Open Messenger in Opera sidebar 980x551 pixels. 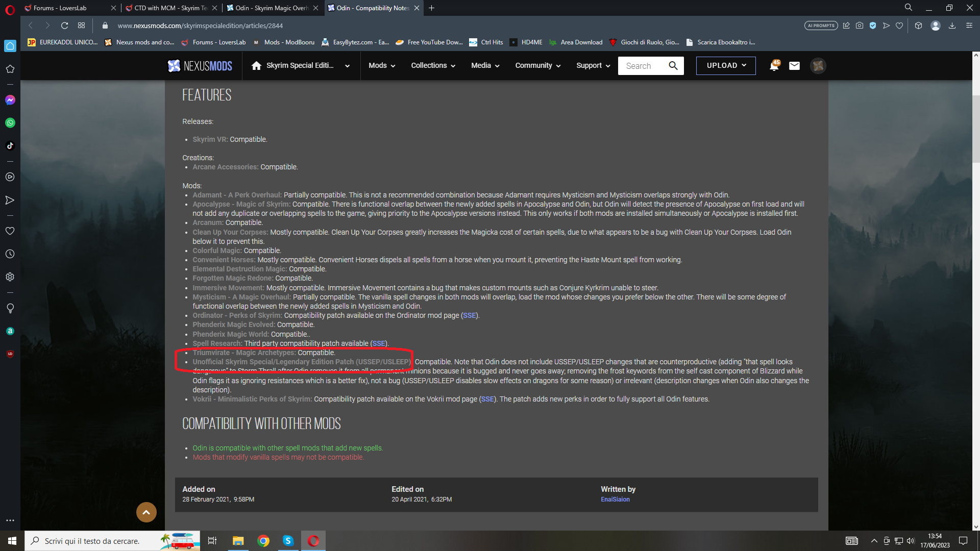coord(10,100)
